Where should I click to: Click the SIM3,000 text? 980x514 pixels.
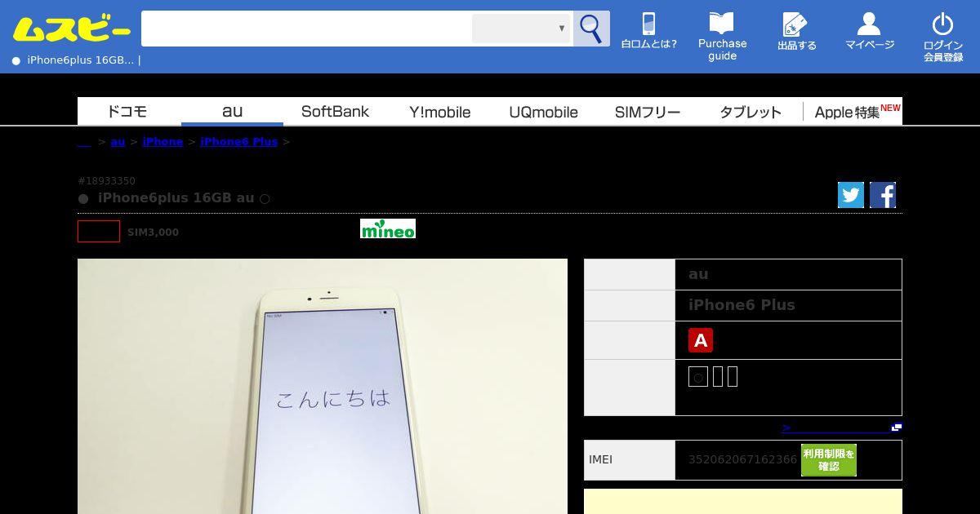(153, 233)
